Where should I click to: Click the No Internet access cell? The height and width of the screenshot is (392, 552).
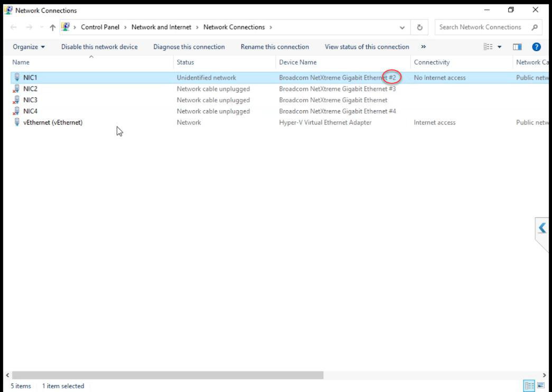[439, 78]
